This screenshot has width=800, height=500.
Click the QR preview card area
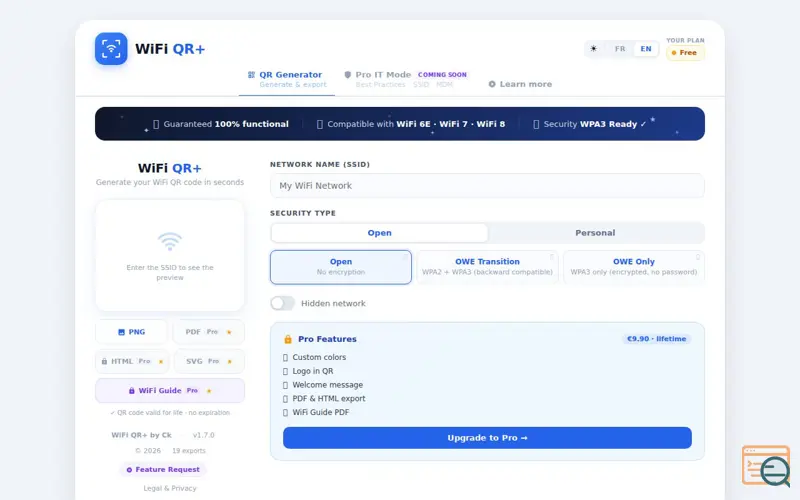pos(170,255)
